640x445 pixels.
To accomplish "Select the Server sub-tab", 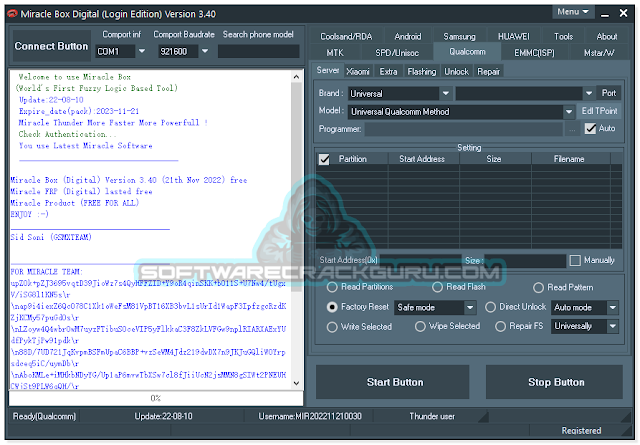I will click(328, 71).
